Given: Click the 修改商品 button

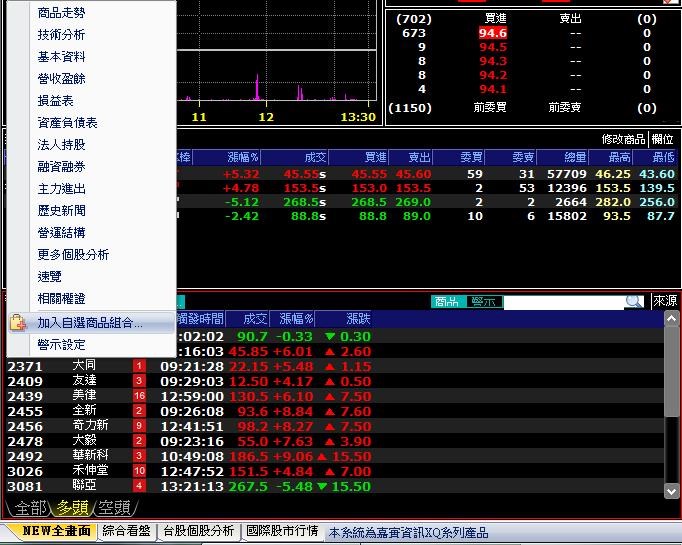Looking at the screenshot, I should [x=623, y=139].
